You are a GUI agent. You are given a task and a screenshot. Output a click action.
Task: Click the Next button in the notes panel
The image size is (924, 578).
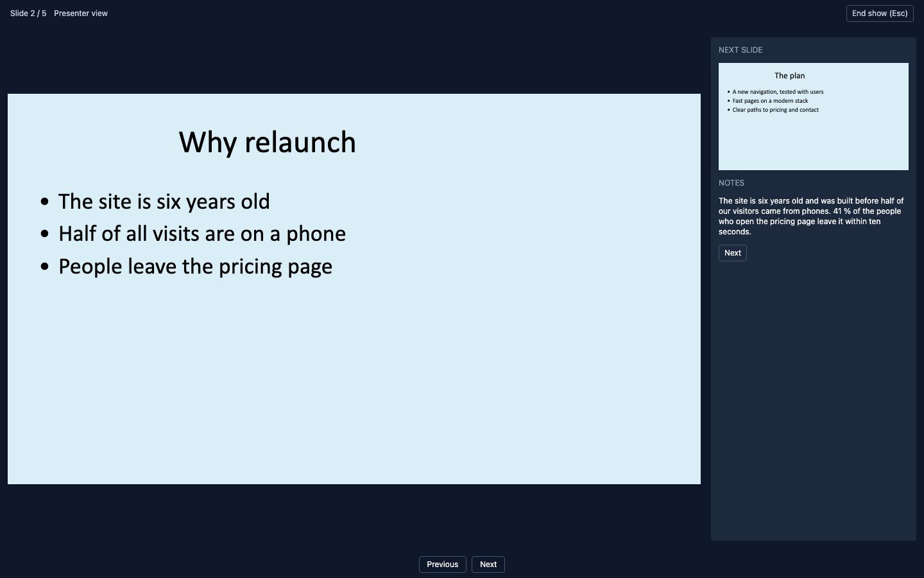click(x=733, y=253)
